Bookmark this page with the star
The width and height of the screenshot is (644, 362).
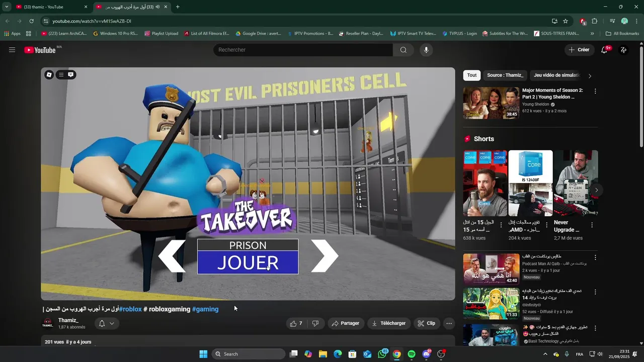tap(566, 21)
